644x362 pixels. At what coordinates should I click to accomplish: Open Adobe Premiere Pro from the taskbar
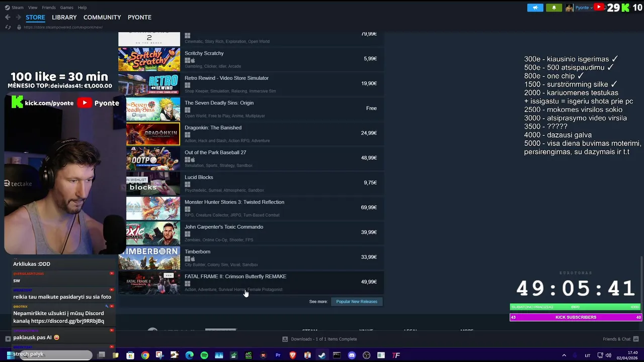tap(278, 355)
